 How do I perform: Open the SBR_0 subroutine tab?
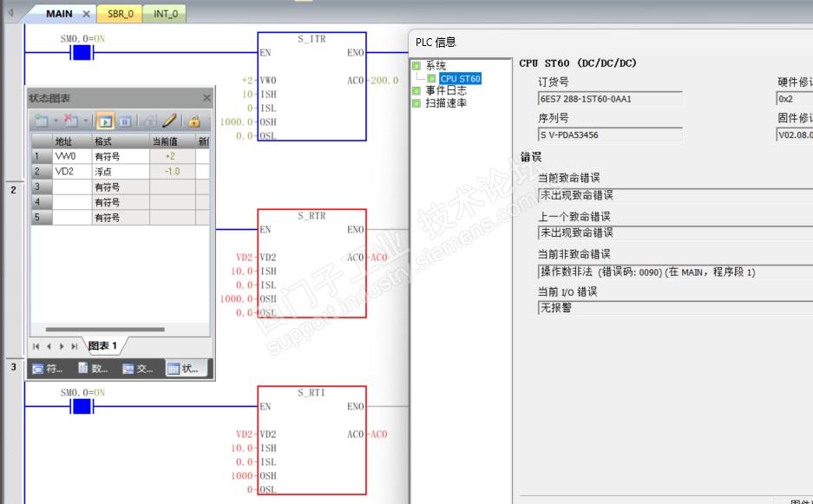(x=120, y=14)
